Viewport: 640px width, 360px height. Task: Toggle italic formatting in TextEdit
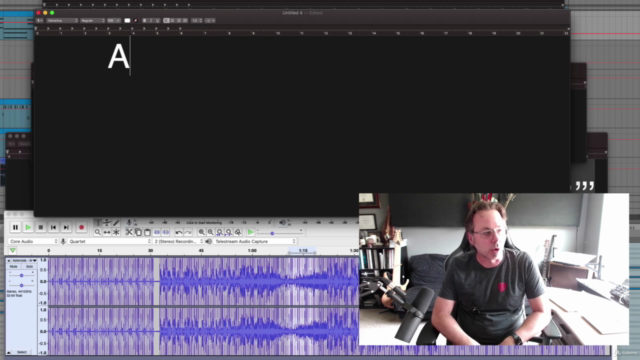pos(151,20)
